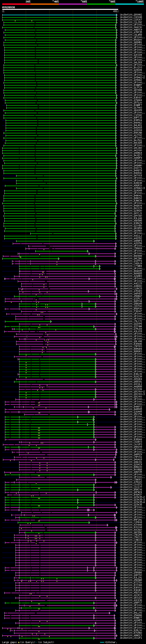Image resolution: width=146 pixels, height=644 pixels.
Task: Open hit UniRef100_A8BYC9
Action: 131,30
